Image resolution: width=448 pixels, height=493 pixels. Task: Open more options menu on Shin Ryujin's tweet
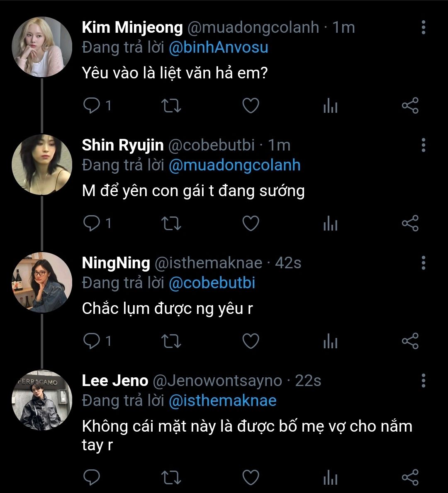coord(423,145)
